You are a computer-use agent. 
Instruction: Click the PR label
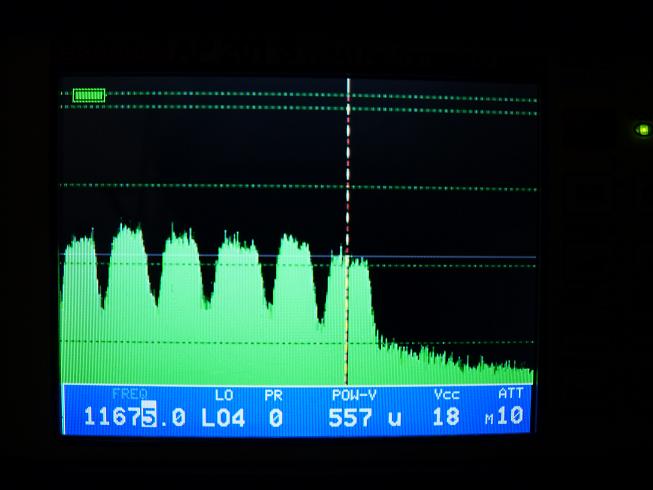[273, 395]
